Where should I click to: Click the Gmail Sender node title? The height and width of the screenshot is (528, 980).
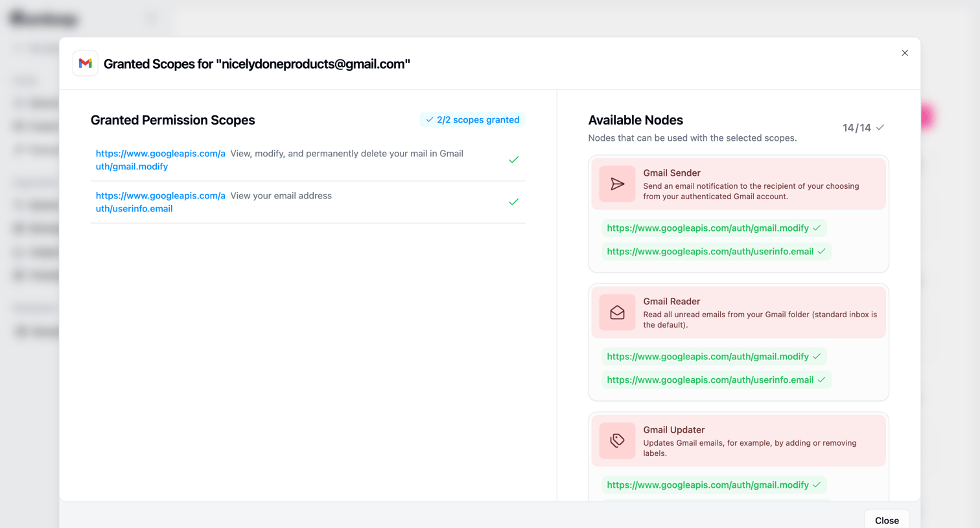pos(671,173)
